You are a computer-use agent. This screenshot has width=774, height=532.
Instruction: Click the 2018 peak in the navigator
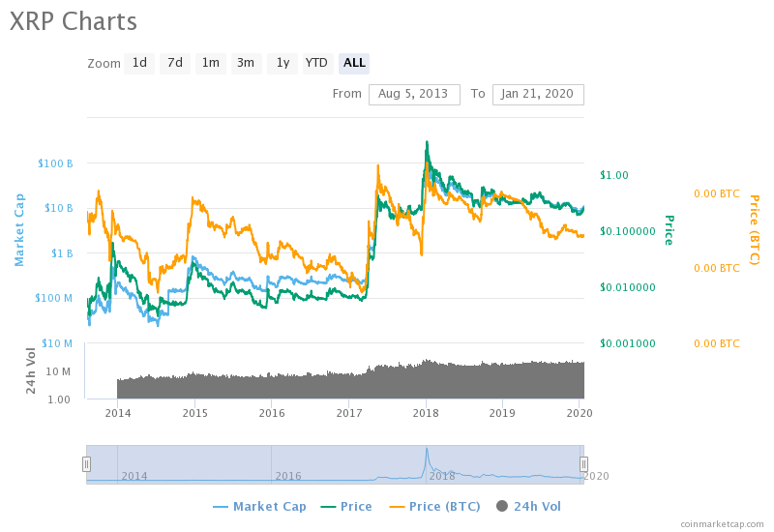click(x=427, y=449)
